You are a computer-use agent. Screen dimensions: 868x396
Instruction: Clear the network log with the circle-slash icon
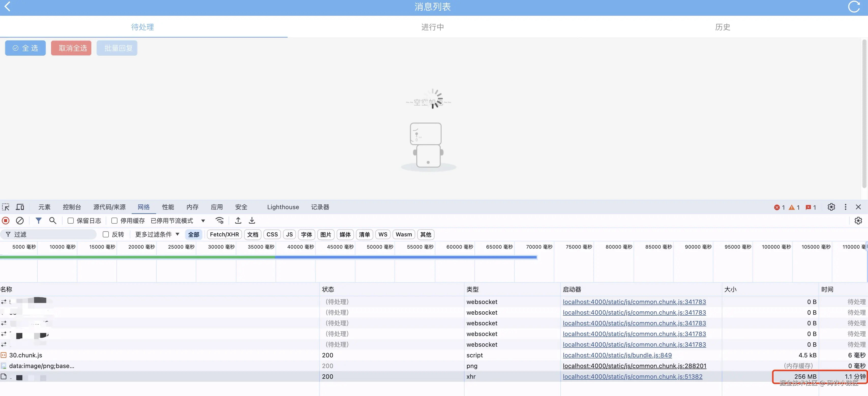(20, 221)
